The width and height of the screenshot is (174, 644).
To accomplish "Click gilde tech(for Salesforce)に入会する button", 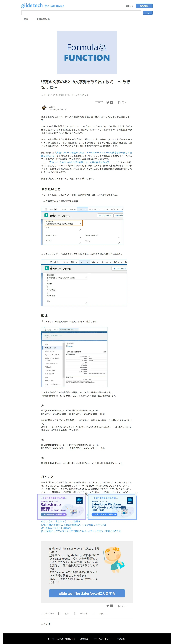I will click(x=87, y=594).
